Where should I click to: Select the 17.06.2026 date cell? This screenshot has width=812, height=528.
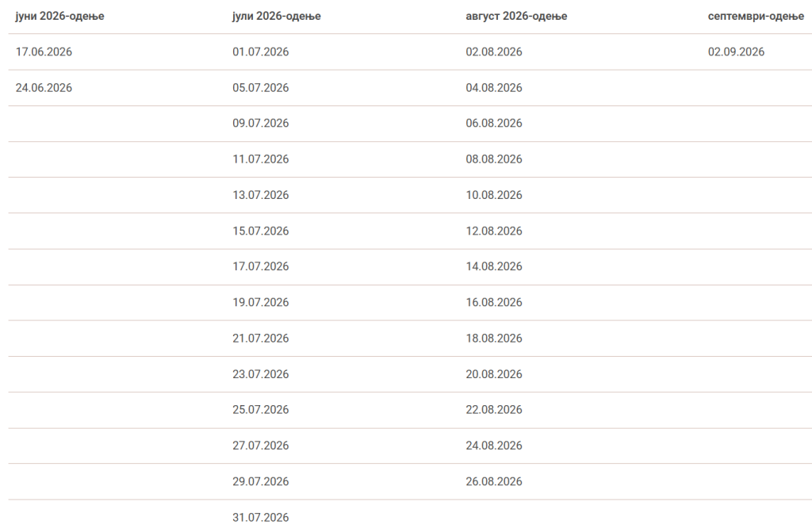[44, 52]
